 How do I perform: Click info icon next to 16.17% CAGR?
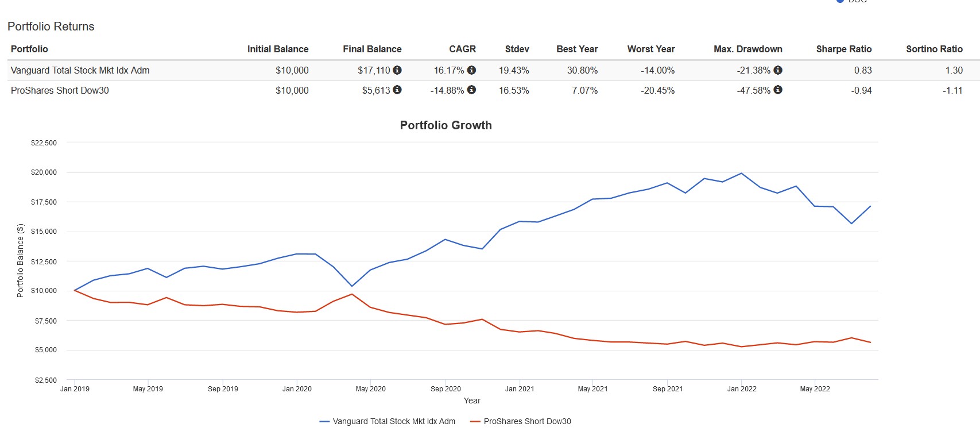tap(471, 70)
